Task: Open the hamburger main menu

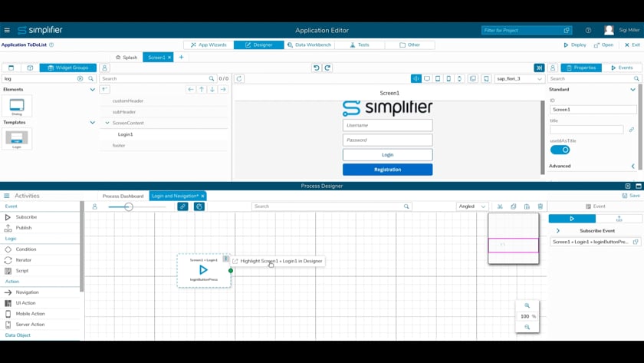Action: [x=7, y=30]
